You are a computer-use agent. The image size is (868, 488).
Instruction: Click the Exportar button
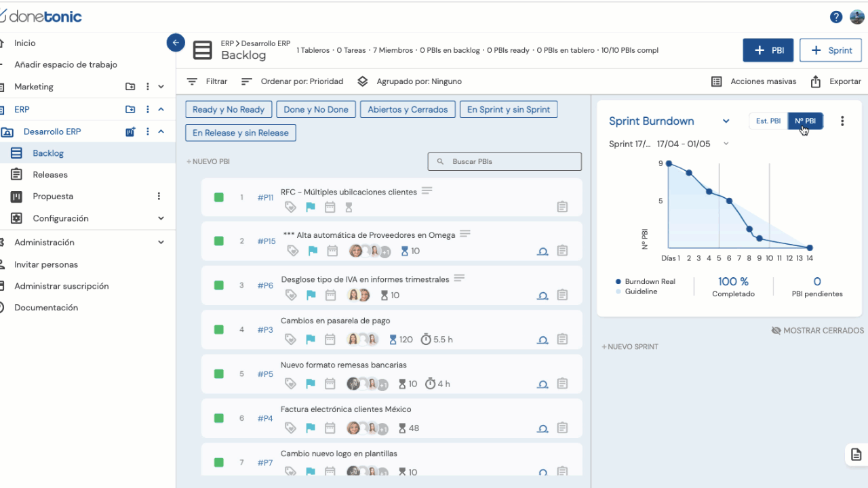[x=835, y=81]
